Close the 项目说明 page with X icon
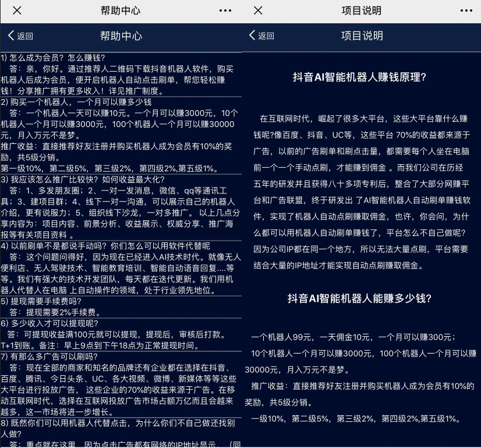Image resolution: width=481 pixels, height=448 pixels. [259, 10]
